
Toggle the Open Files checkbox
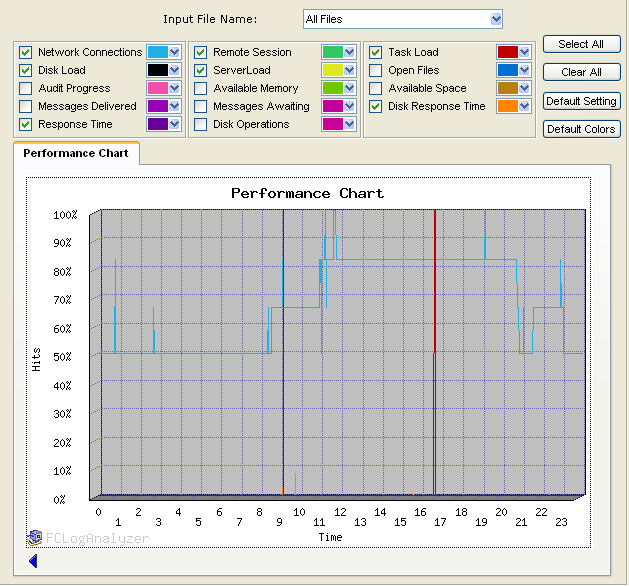click(376, 70)
